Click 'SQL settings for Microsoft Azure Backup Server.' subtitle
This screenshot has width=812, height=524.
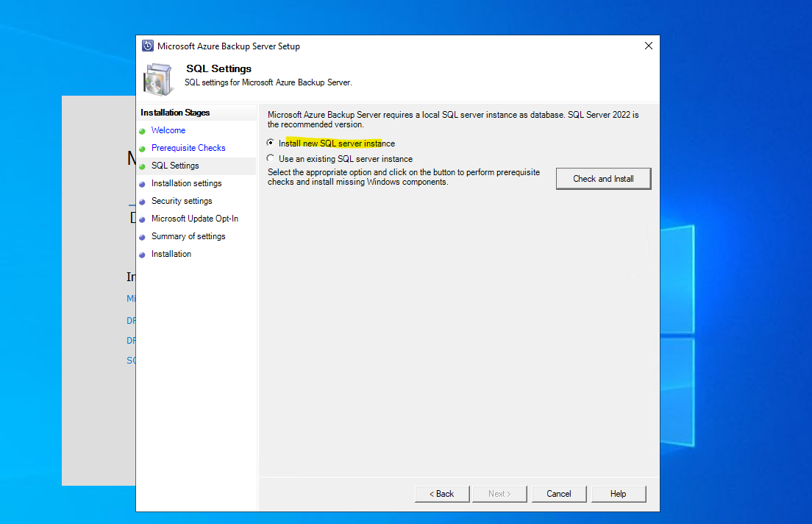(x=268, y=82)
